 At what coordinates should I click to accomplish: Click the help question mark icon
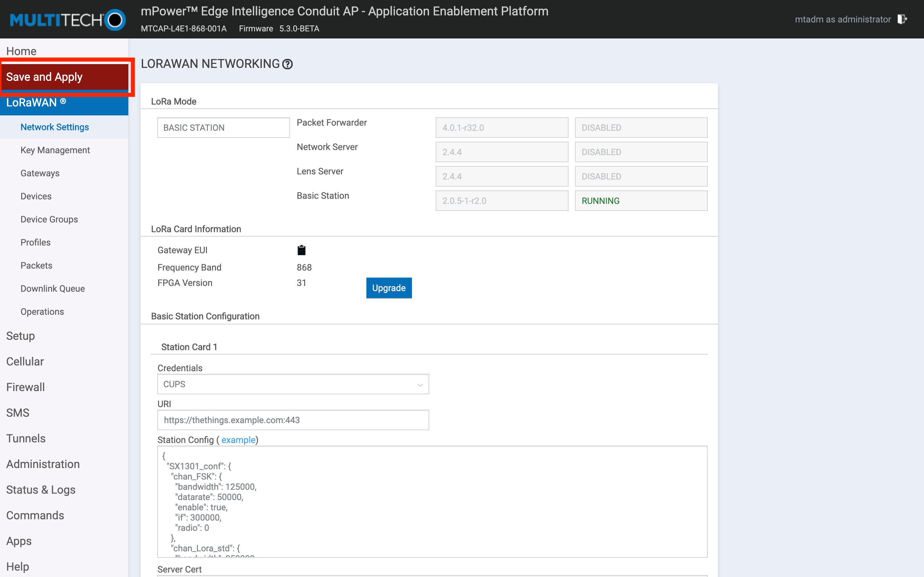tap(287, 64)
